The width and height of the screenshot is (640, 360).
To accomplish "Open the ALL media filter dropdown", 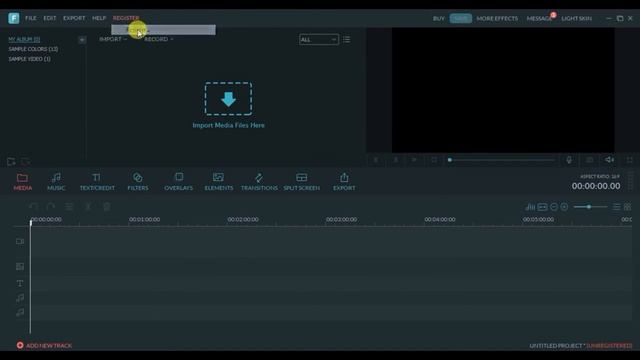I will coord(319,40).
